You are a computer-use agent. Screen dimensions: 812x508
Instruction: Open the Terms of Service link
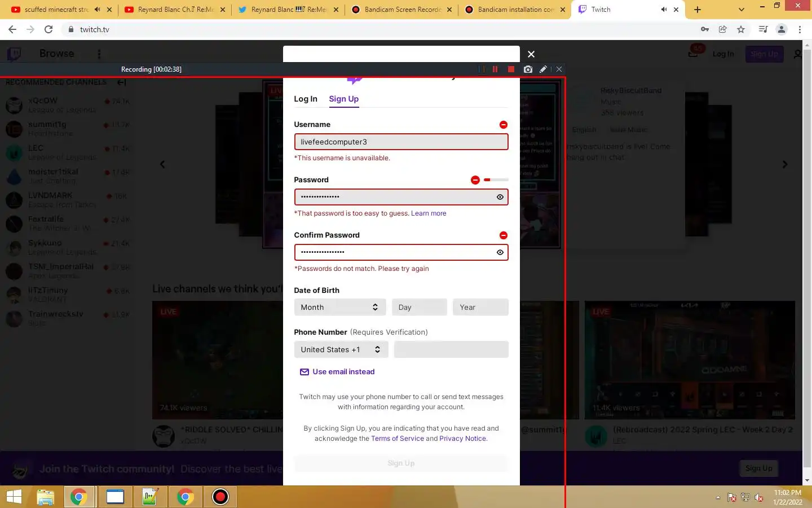click(398, 439)
